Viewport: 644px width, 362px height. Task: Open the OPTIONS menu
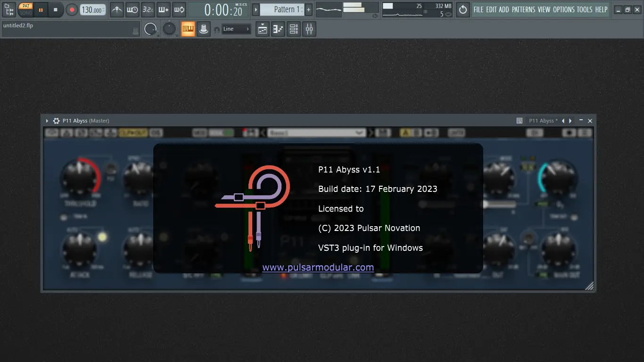coord(564,9)
